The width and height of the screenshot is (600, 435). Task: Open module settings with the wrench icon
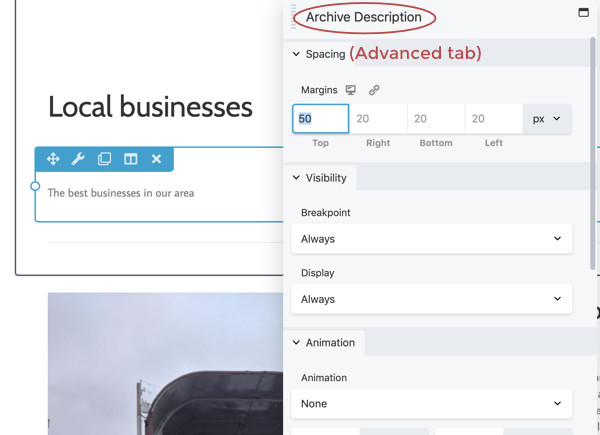tap(78, 159)
